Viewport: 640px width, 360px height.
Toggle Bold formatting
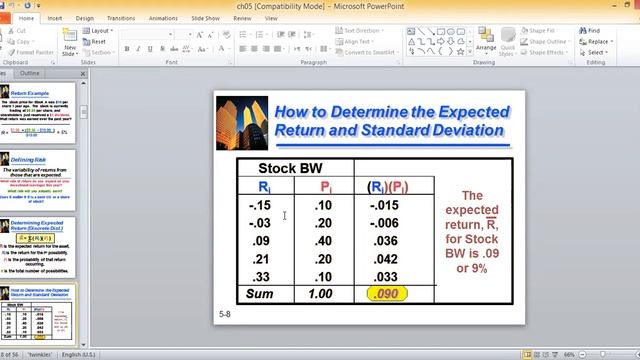pos(127,49)
